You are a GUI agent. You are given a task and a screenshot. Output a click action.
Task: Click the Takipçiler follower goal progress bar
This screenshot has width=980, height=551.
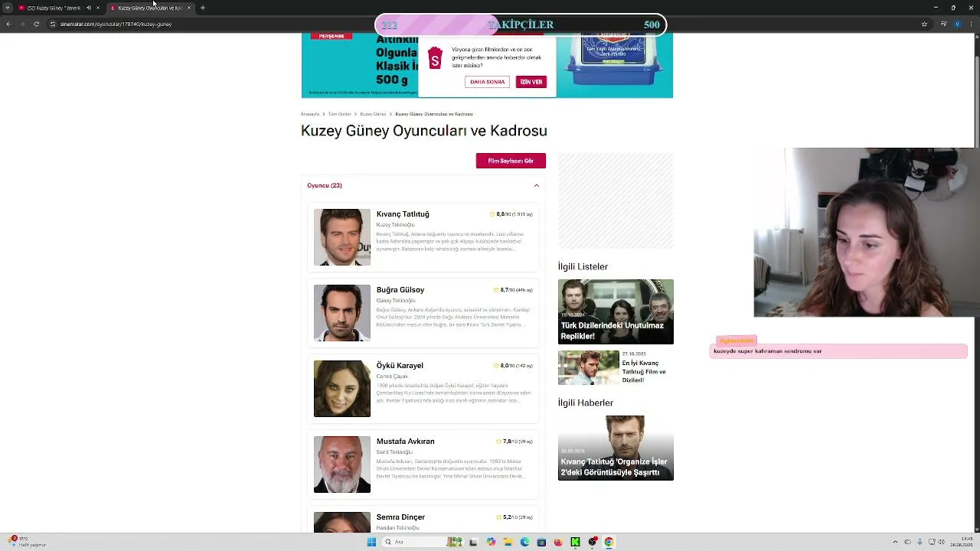pos(521,24)
